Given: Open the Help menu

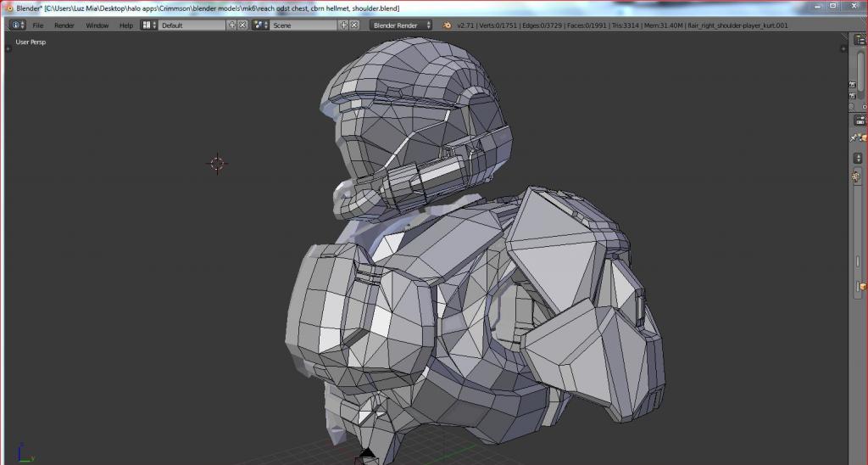Looking at the screenshot, I should tap(126, 25).
